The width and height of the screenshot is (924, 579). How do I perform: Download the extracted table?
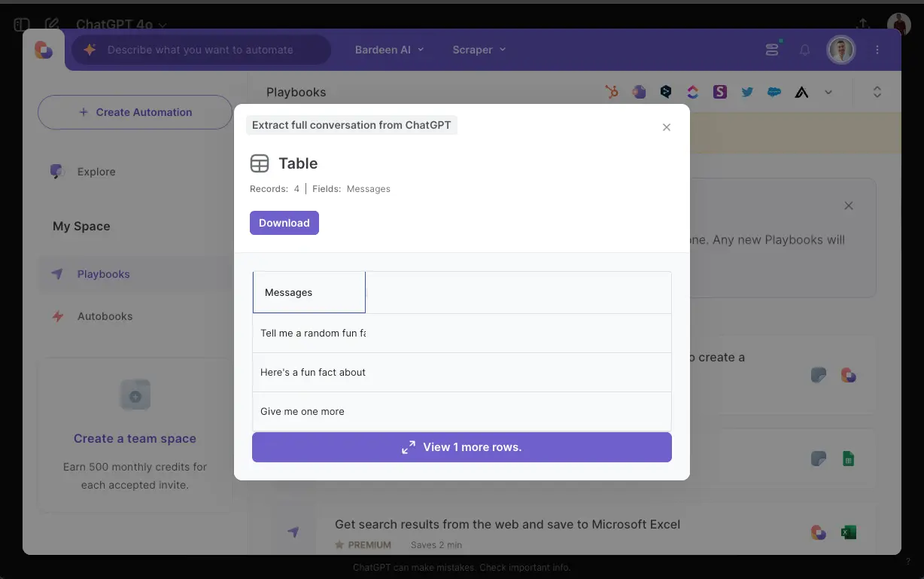coord(284,223)
